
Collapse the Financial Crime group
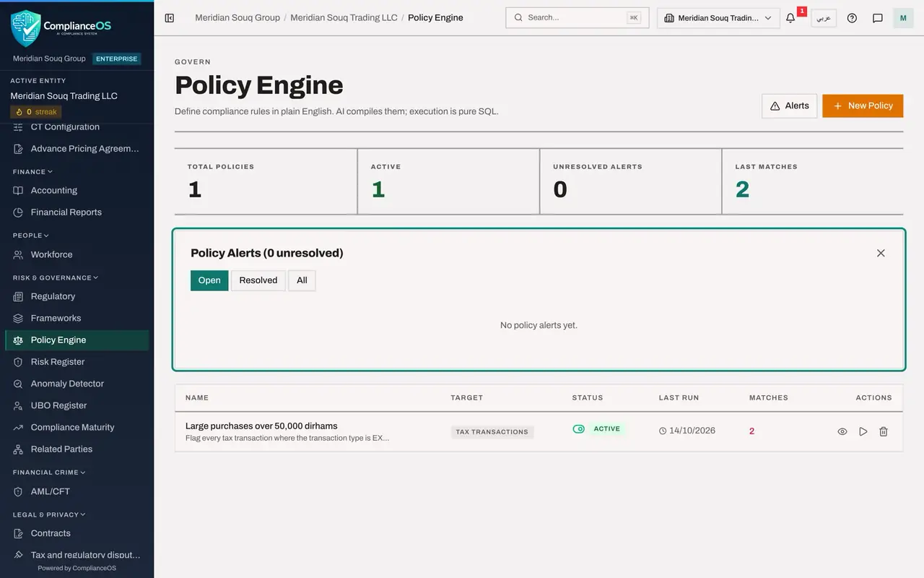[x=48, y=473]
